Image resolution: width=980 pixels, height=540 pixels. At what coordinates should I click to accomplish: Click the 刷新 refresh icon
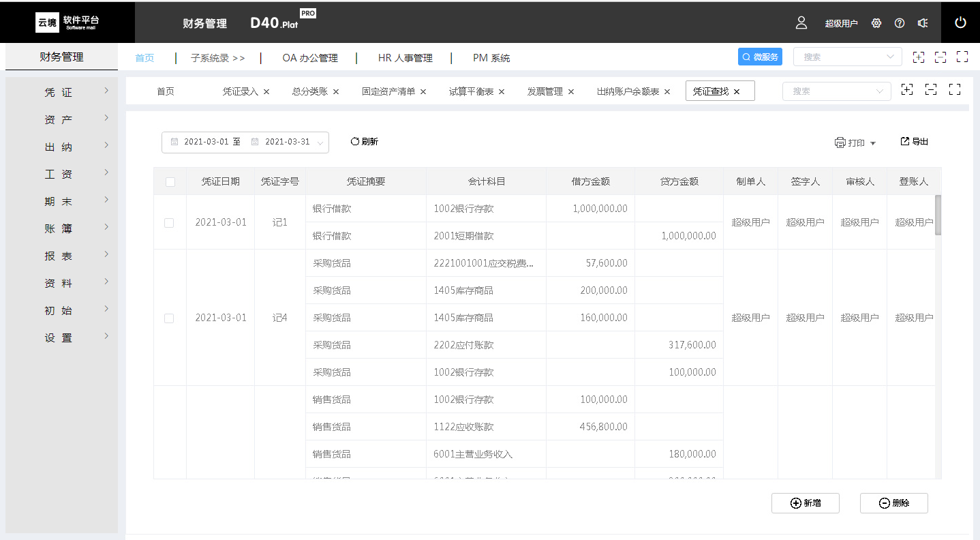pos(354,142)
